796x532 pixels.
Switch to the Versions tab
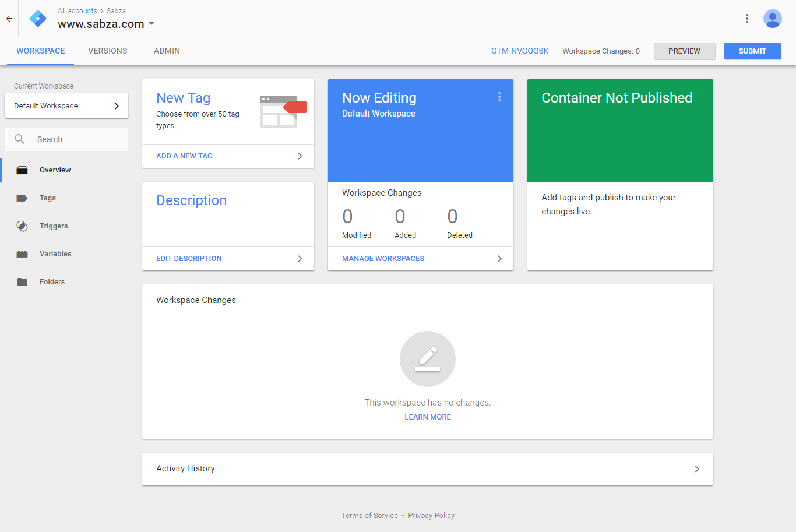pos(108,51)
